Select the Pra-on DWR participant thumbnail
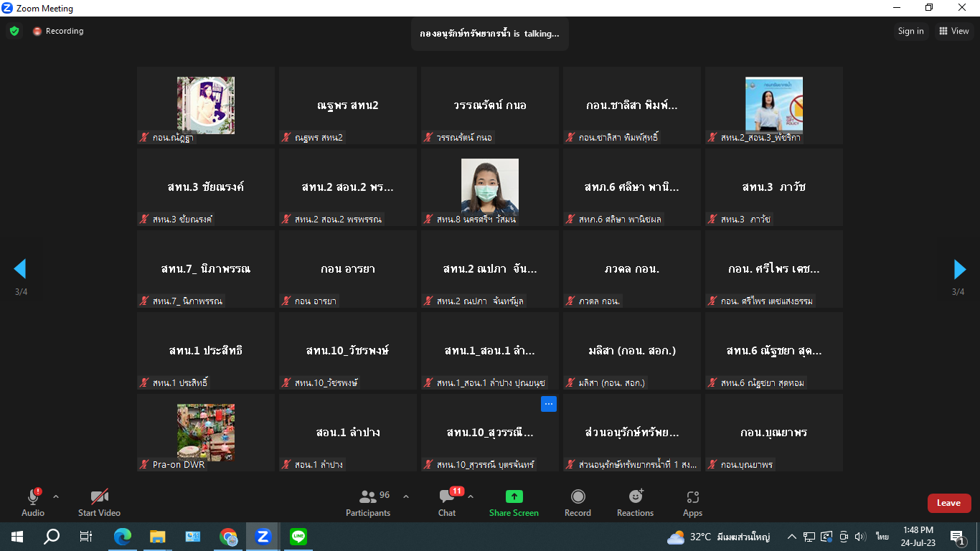This screenshot has height=551, width=980. (x=206, y=432)
